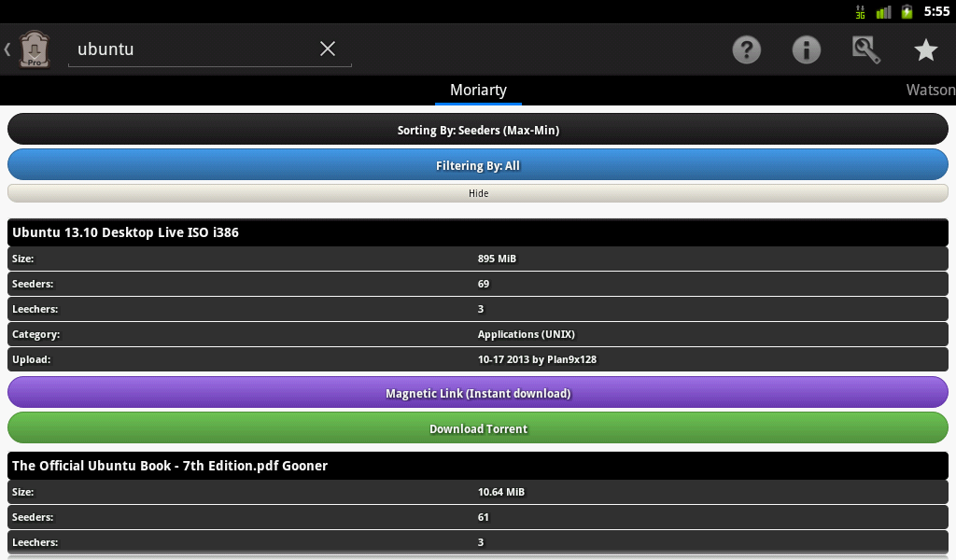Click the 895 MiB size value
Screen dimensions: 956x560
[497, 259]
